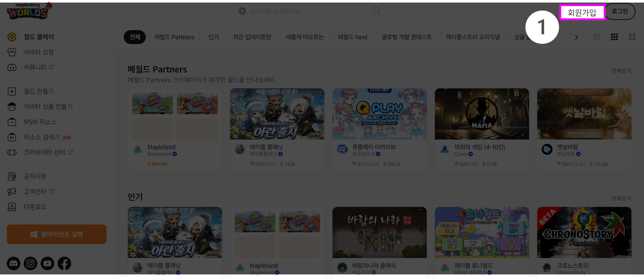Screen dimensions: 644x277
Task: Open 리소스 검색기 in sidebar
Action: [42, 137]
